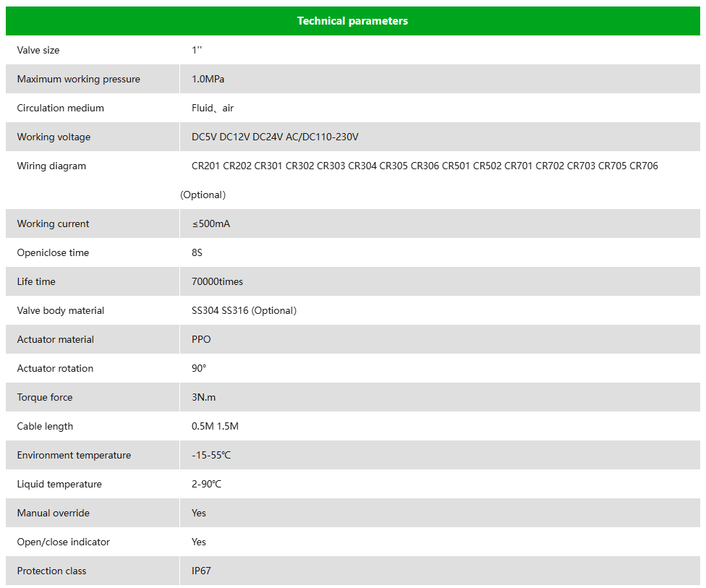Select the 3N.m torque value
Viewport: 706px width, 588px height.
coord(203,397)
